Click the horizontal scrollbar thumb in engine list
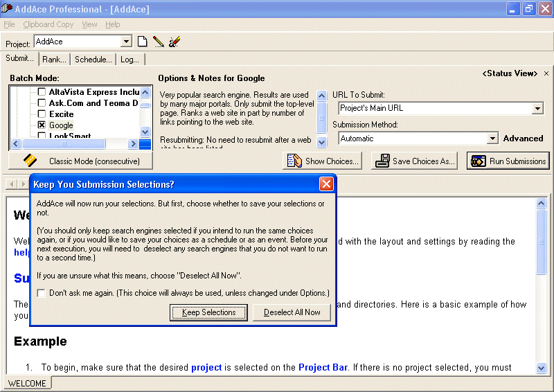The height and width of the screenshot is (392, 554). (64, 143)
